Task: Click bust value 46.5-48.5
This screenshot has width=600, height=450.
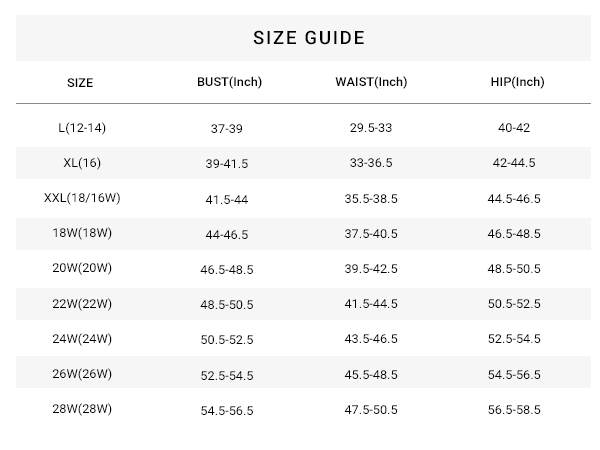Action: pos(227,269)
